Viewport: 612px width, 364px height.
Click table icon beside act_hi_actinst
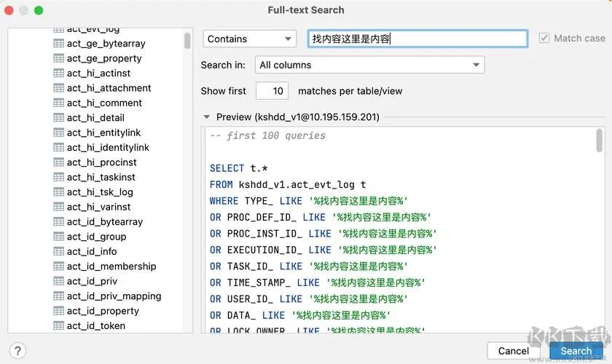[x=58, y=73]
